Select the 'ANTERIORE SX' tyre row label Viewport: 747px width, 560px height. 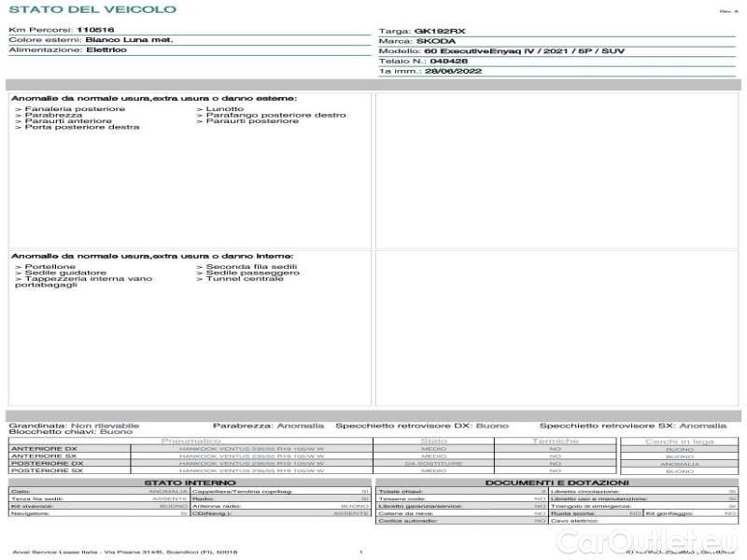pyautogui.click(x=44, y=455)
